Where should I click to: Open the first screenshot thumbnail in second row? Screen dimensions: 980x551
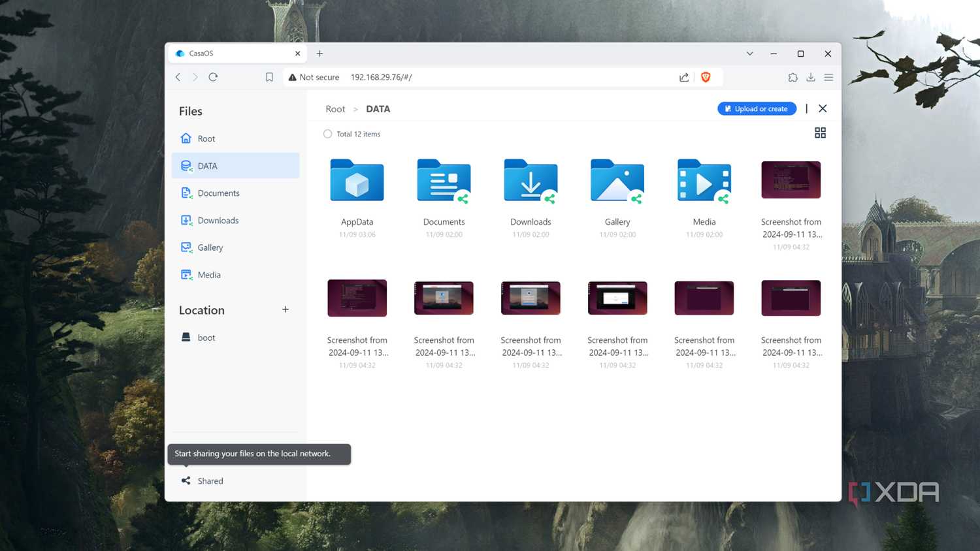tap(357, 298)
